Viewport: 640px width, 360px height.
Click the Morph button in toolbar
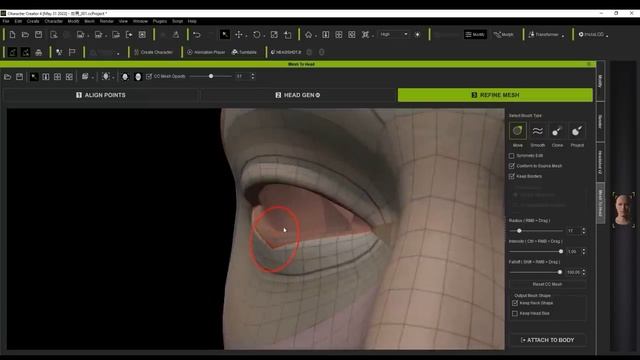pyautogui.click(x=503, y=35)
